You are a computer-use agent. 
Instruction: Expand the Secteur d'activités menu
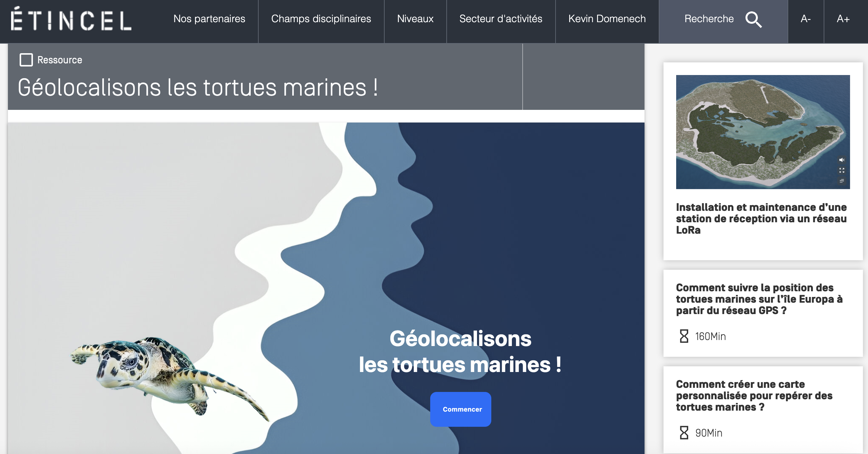tap(501, 19)
